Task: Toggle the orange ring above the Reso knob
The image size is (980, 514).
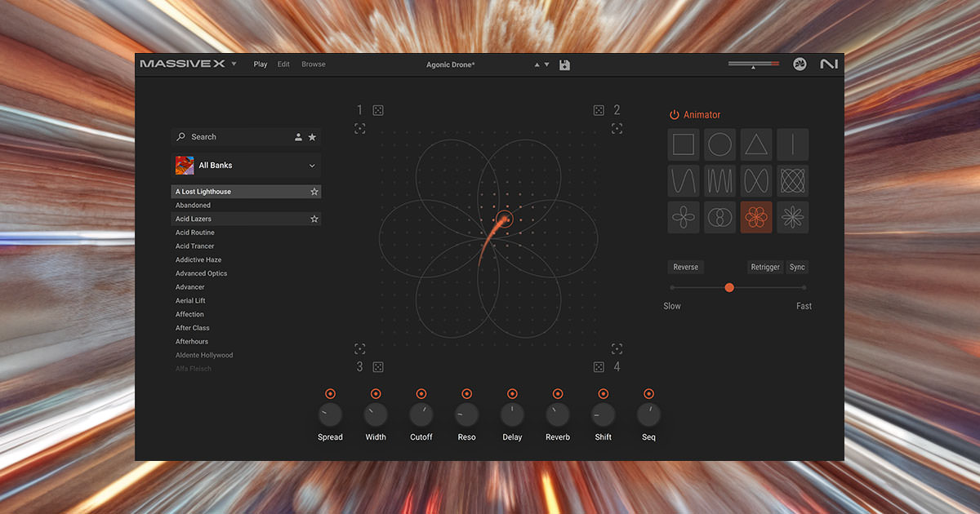Action: (466, 394)
